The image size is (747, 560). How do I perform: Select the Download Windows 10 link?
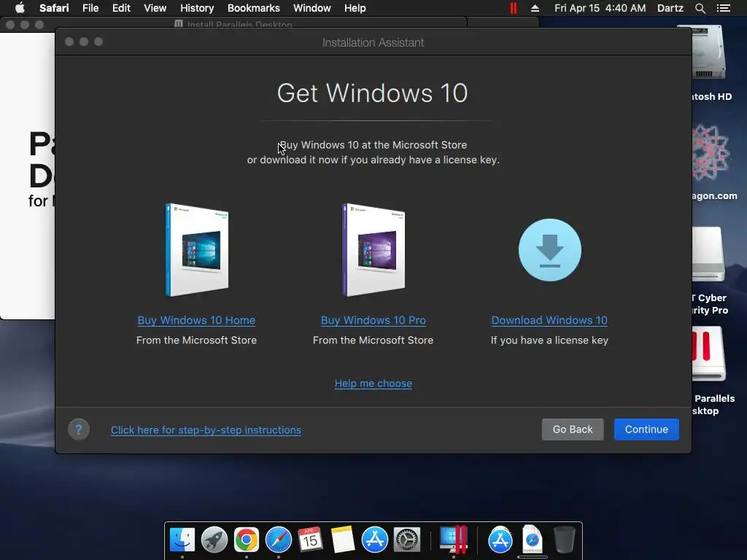pyautogui.click(x=549, y=321)
